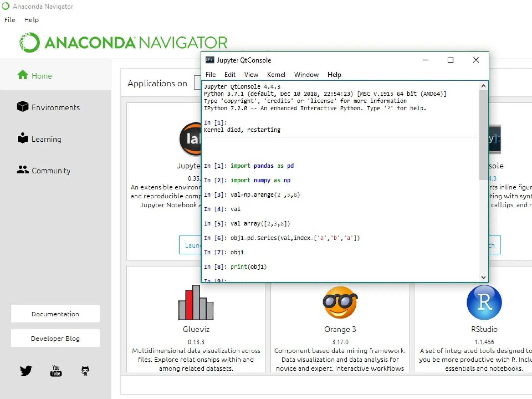Click the Glueviz app title
This screenshot has width=532, height=399.
pyautogui.click(x=196, y=329)
